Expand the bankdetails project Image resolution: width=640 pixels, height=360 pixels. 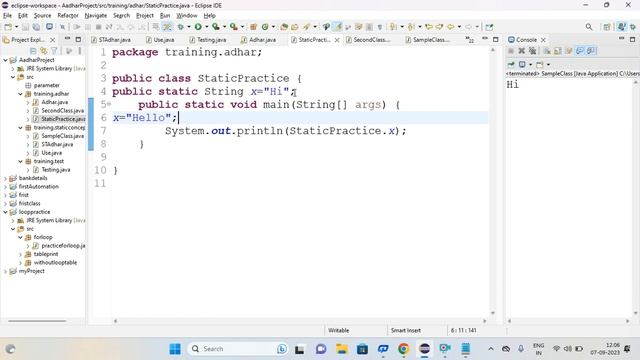tap(5, 178)
